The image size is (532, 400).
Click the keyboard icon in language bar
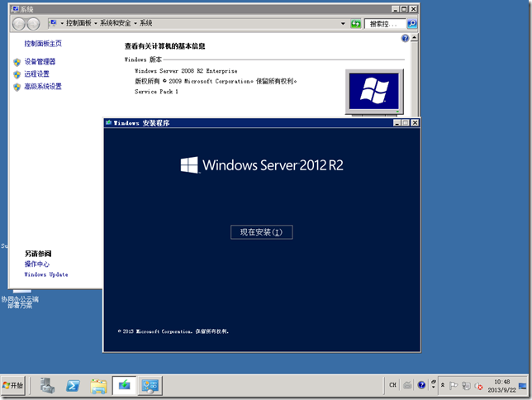coord(407,385)
